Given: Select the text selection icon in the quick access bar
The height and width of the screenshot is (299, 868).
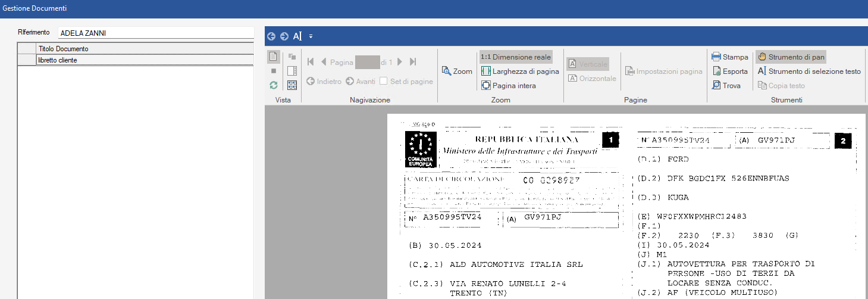Looking at the screenshot, I should [297, 36].
